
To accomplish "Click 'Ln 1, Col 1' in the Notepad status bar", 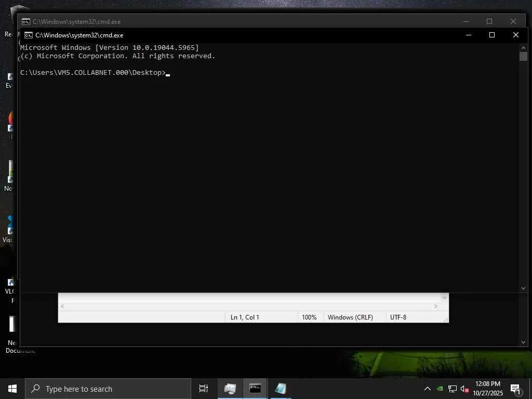I will point(245,317).
